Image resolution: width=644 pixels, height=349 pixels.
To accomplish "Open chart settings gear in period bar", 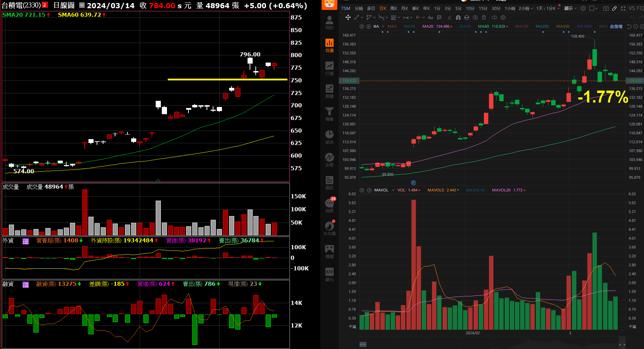I will pos(583,9).
